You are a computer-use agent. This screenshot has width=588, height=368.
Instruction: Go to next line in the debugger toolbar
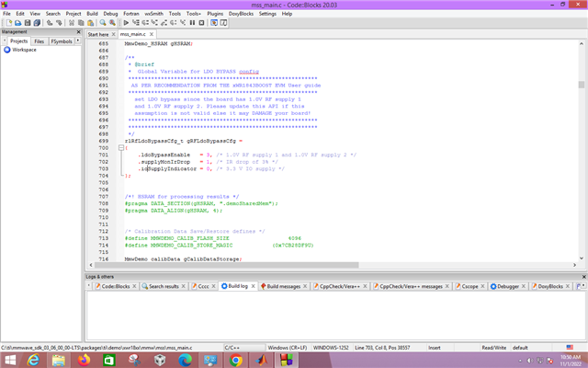click(145, 23)
